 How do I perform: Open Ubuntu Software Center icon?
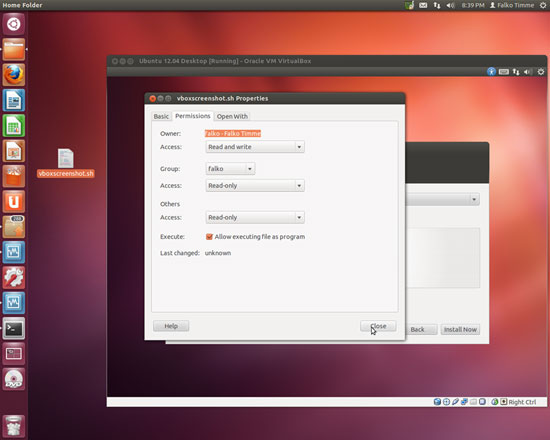[14, 176]
